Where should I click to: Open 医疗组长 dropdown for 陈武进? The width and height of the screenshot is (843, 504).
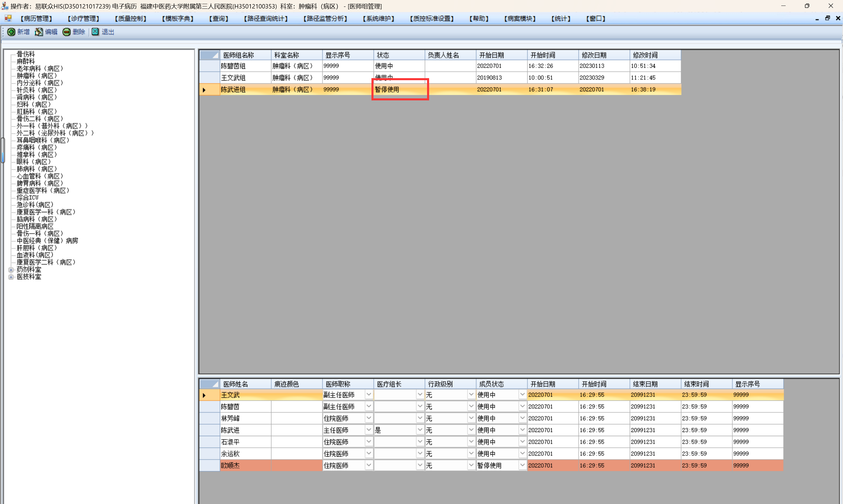[420, 430]
